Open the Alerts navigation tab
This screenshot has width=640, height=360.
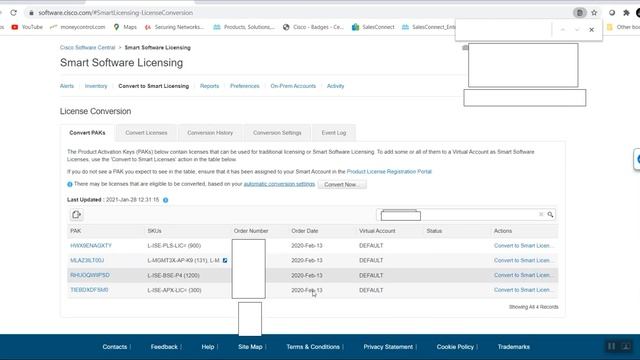pyautogui.click(x=67, y=86)
